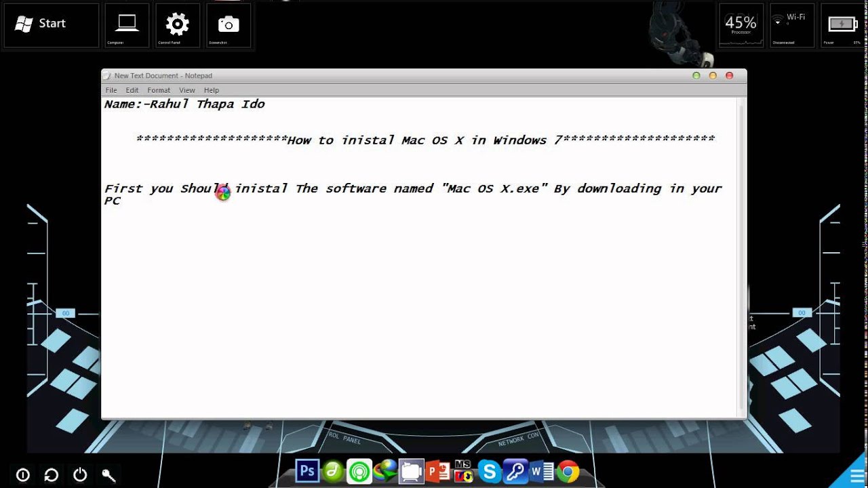Launch Google Chrome from the dock
The image size is (868, 488).
coord(568,470)
